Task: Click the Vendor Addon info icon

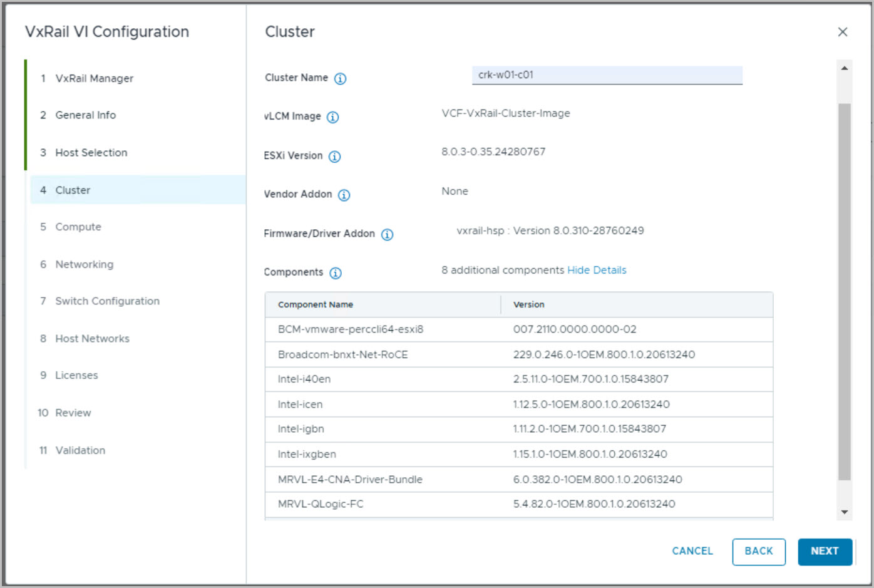Action: click(x=344, y=195)
